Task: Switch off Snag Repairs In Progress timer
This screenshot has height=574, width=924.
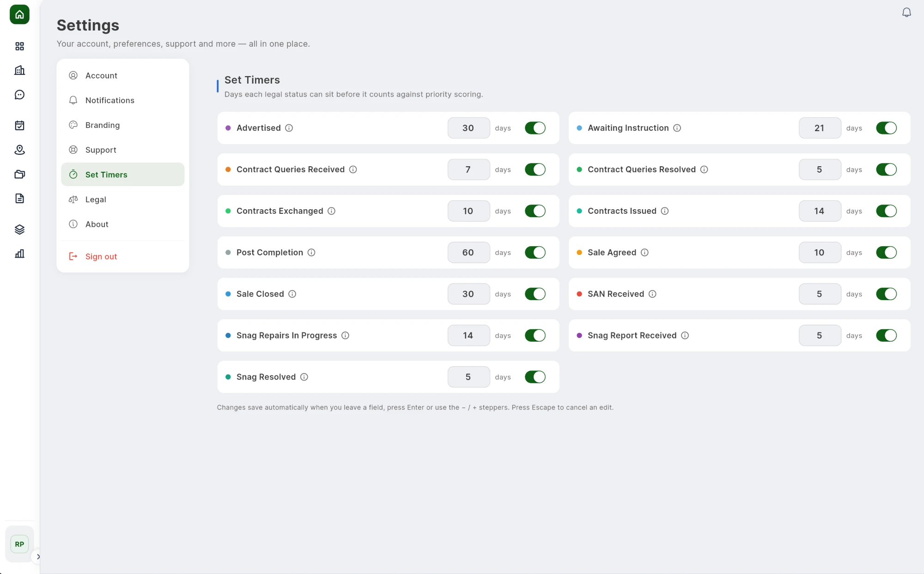Action: (x=535, y=336)
